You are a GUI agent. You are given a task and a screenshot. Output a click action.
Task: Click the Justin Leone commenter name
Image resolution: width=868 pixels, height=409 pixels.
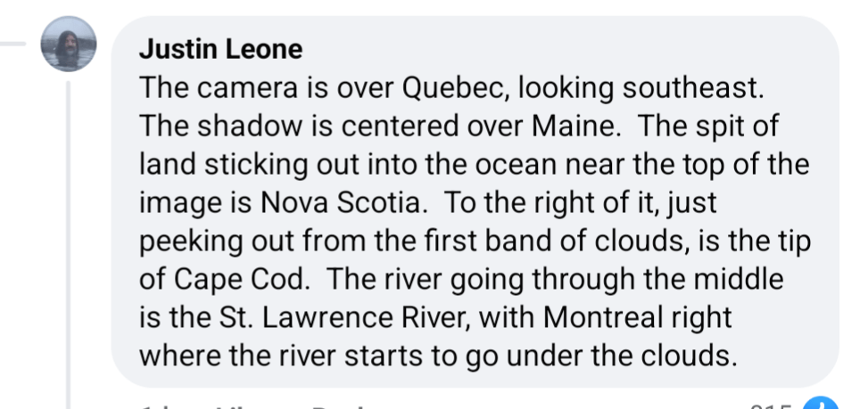[x=220, y=51]
